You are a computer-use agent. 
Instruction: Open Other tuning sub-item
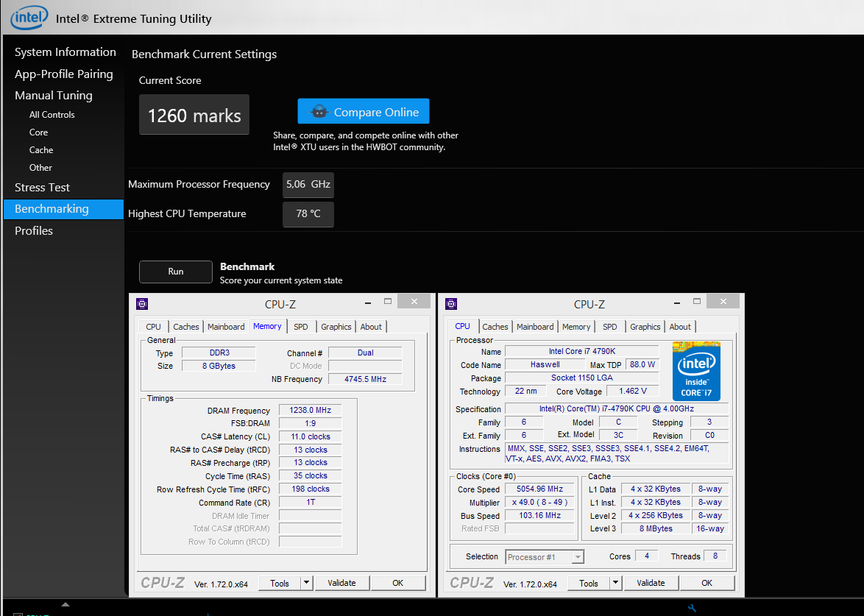point(40,168)
